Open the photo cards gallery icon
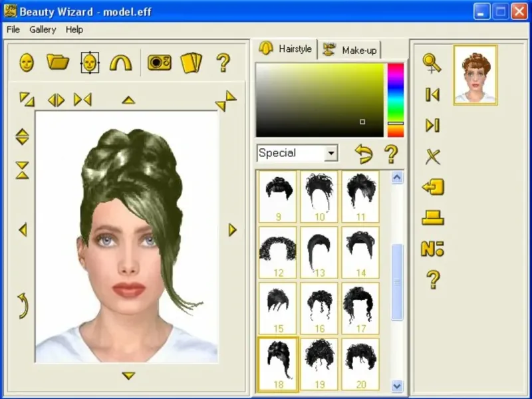This screenshot has width=532, height=399. tap(192, 63)
